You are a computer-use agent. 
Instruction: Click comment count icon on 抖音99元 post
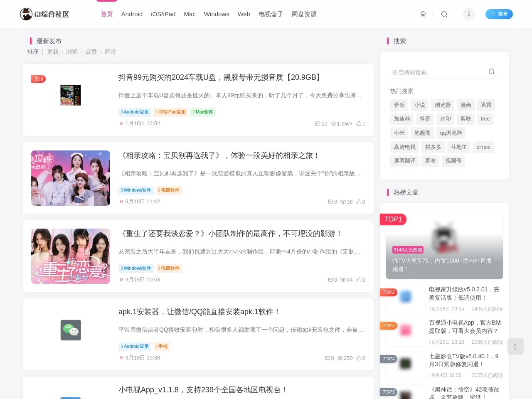(x=318, y=124)
